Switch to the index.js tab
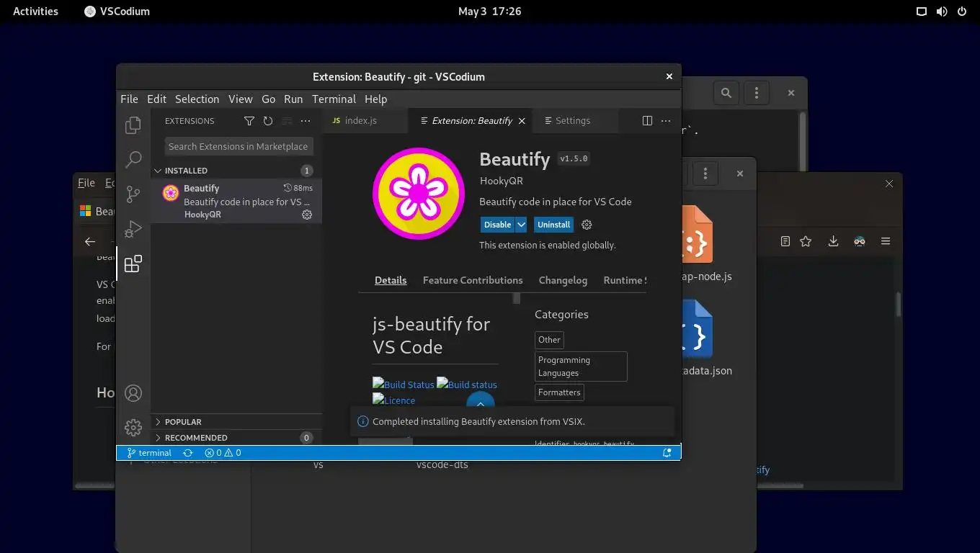This screenshot has width=980, height=553. point(365,121)
